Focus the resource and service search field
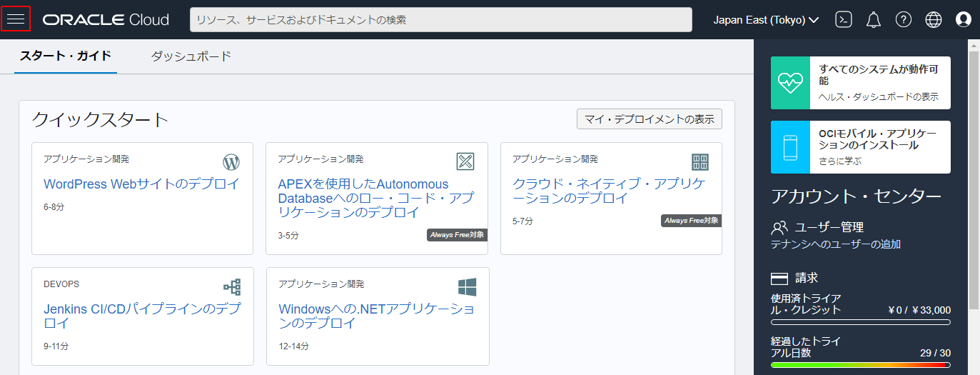980x375 pixels. (x=441, y=20)
